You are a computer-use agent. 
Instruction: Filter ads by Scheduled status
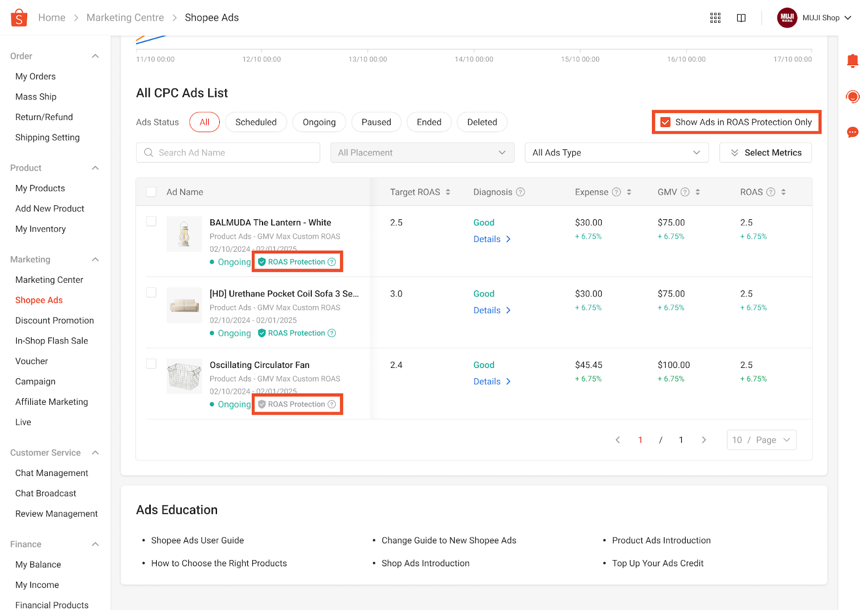pos(256,122)
